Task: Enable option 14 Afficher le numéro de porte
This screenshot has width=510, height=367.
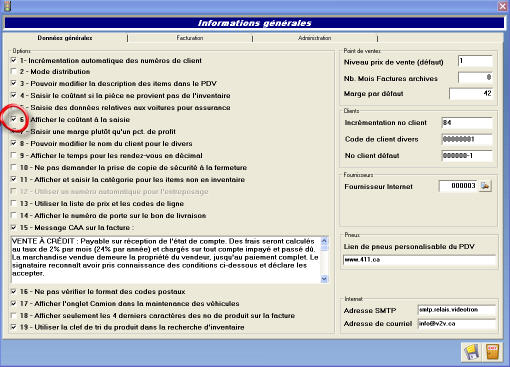Action: (14, 215)
